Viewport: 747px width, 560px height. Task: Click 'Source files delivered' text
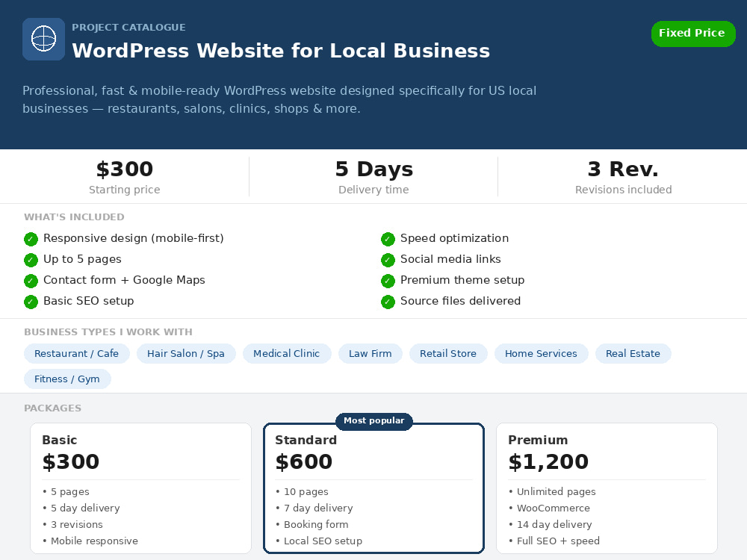(x=460, y=301)
